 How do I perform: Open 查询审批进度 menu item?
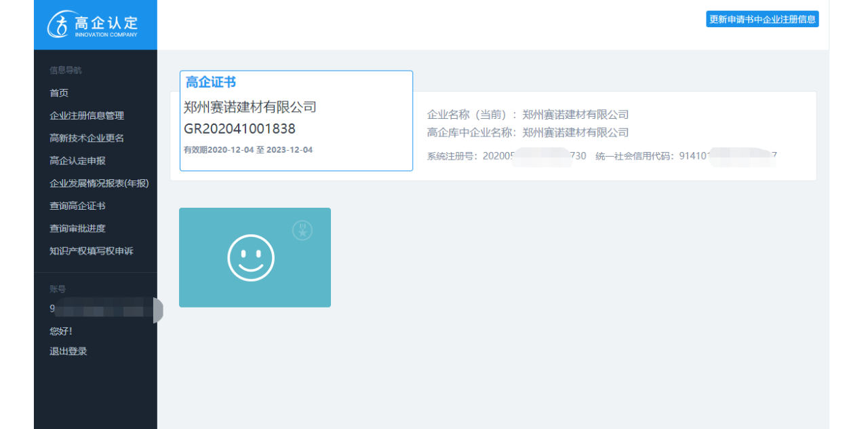pyautogui.click(x=77, y=228)
